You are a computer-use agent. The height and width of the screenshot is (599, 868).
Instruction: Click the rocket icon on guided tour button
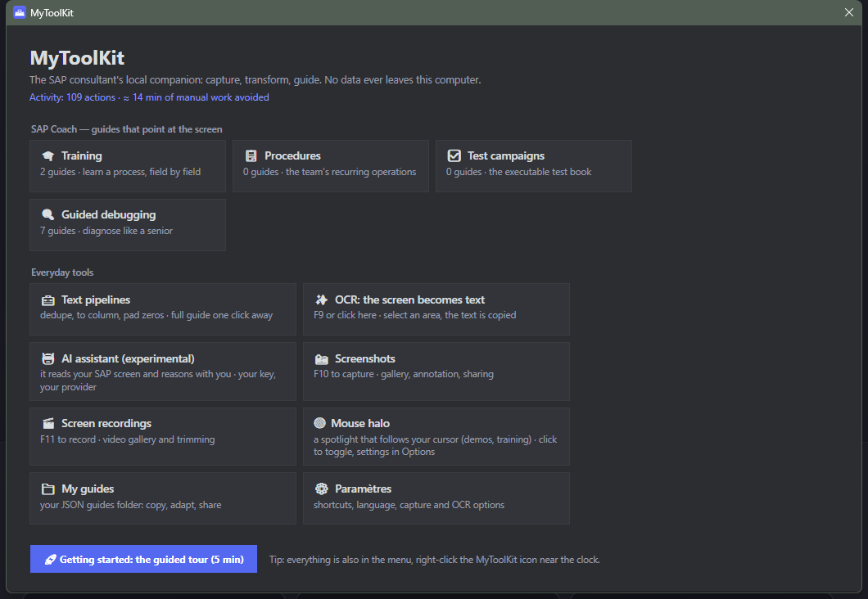click(51, 560)
